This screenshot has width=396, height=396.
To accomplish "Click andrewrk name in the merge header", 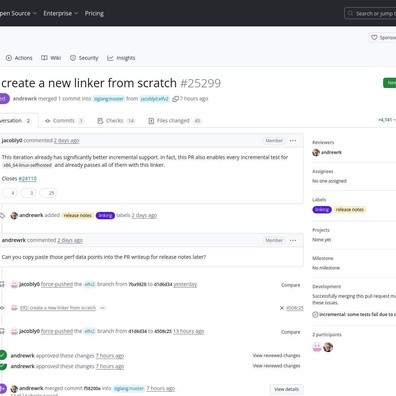I will (25, 99).
